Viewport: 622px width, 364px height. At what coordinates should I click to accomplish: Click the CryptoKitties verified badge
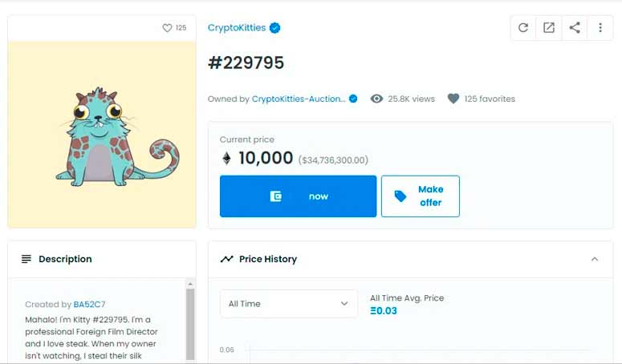click(x=275, y=28)
